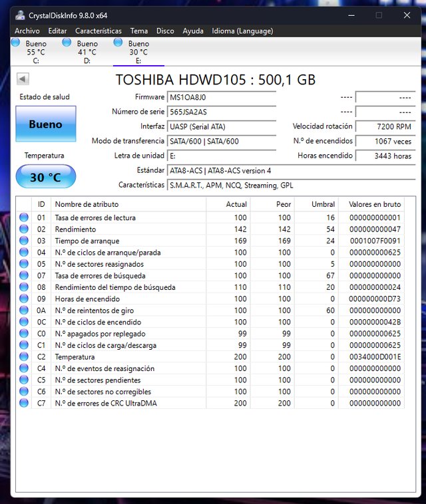This screenshot has width=426, height=504.
Task: Click the 30 °C temperature button
Action: [46, 176]
